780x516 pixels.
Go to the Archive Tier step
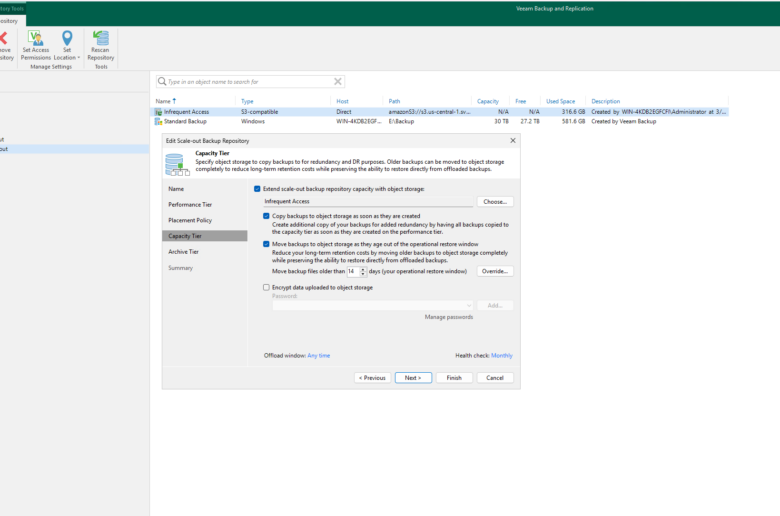pos(184,252)
